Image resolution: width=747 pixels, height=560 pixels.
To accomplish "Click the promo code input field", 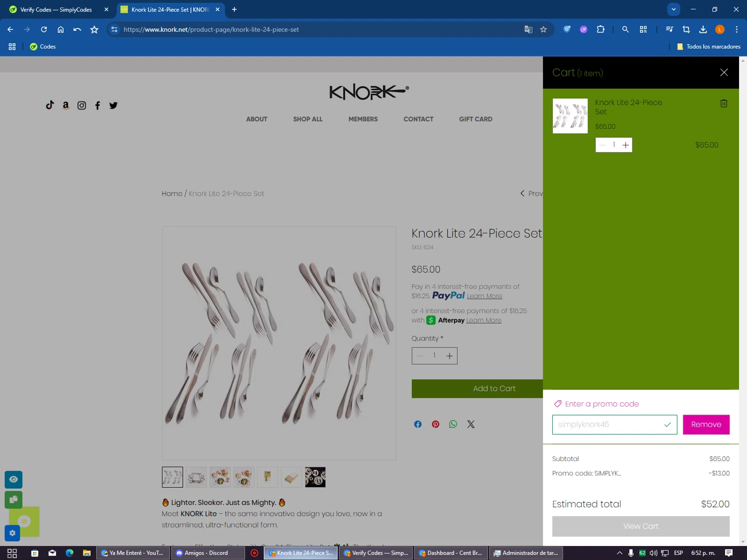I will pos(615,425).
